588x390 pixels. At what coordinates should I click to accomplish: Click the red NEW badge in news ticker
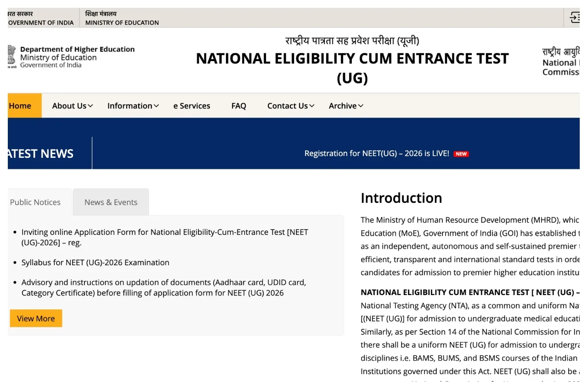point(461,154)
